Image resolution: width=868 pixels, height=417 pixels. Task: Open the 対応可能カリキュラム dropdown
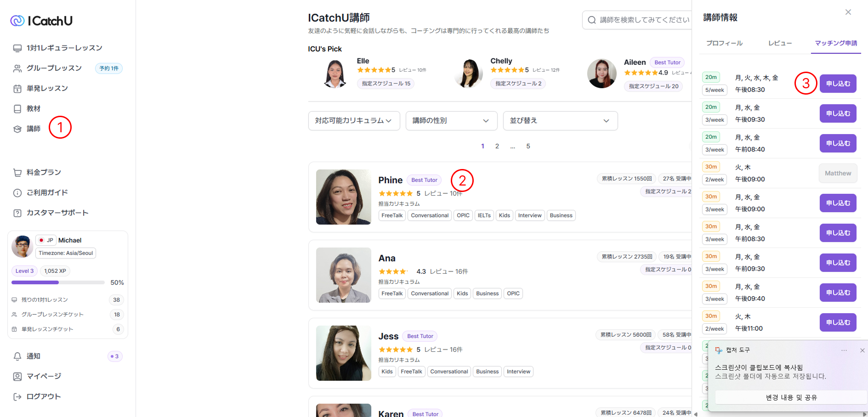(x=354, y=121)
